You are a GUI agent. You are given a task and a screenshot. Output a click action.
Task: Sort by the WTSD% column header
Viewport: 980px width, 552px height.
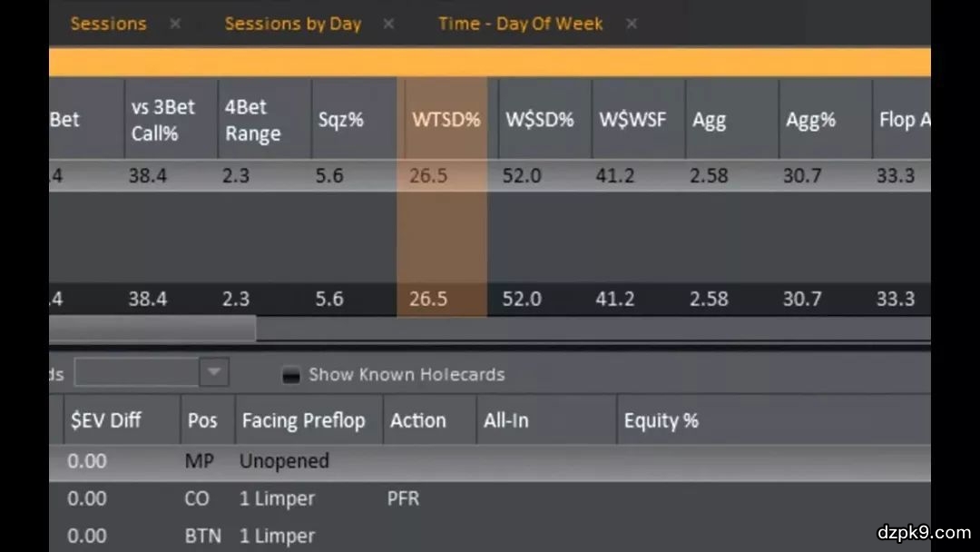coord(446,120)
